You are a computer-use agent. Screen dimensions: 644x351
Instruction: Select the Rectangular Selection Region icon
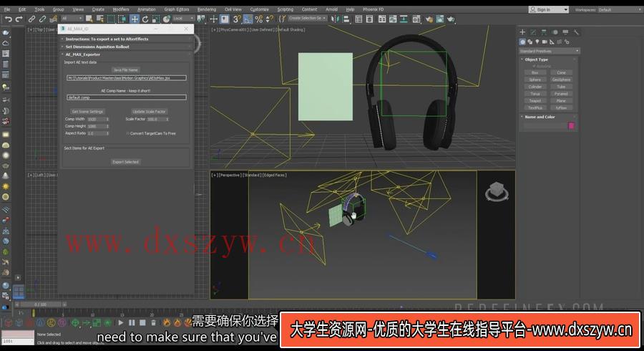point(111,19)
